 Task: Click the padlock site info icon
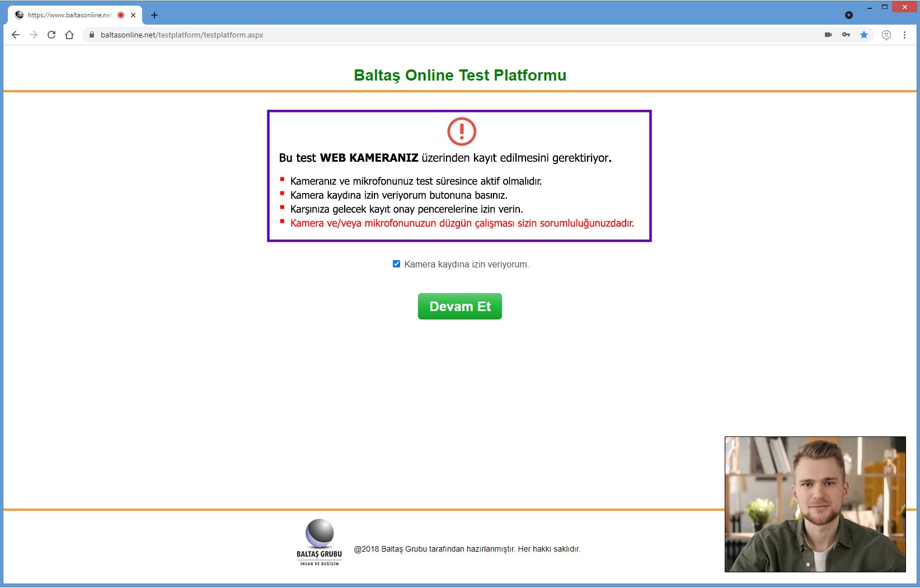coord(92,35)
